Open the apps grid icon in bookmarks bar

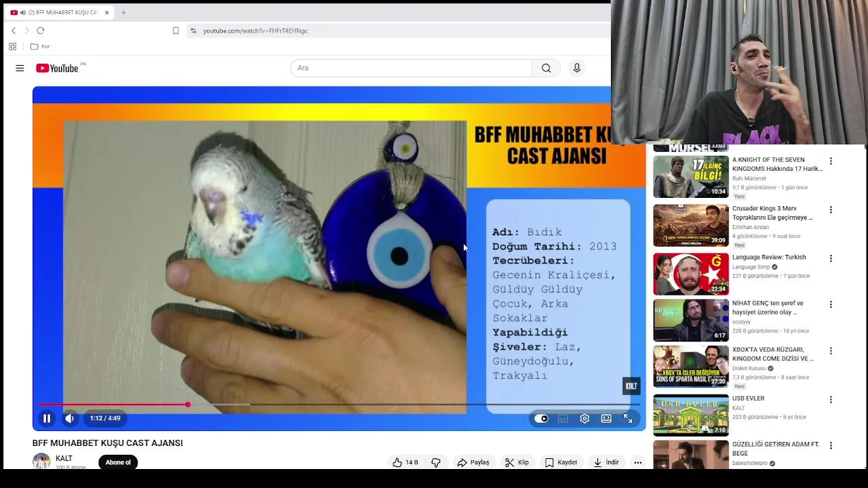click(12, 46)
